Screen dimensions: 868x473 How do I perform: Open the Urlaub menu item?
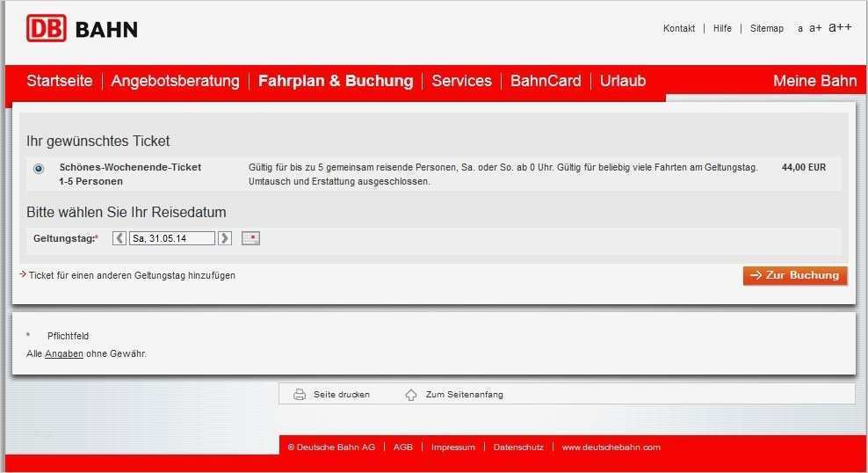coord(623,81)
